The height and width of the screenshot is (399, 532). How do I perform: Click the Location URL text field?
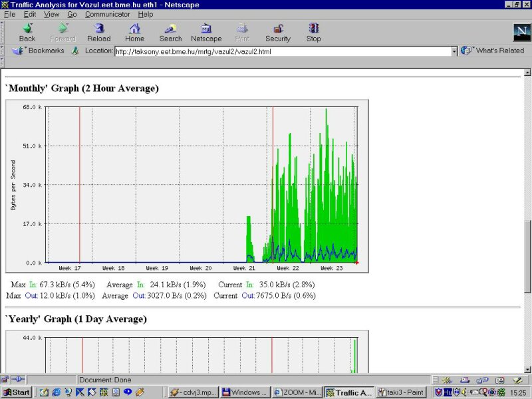[282, 51]
